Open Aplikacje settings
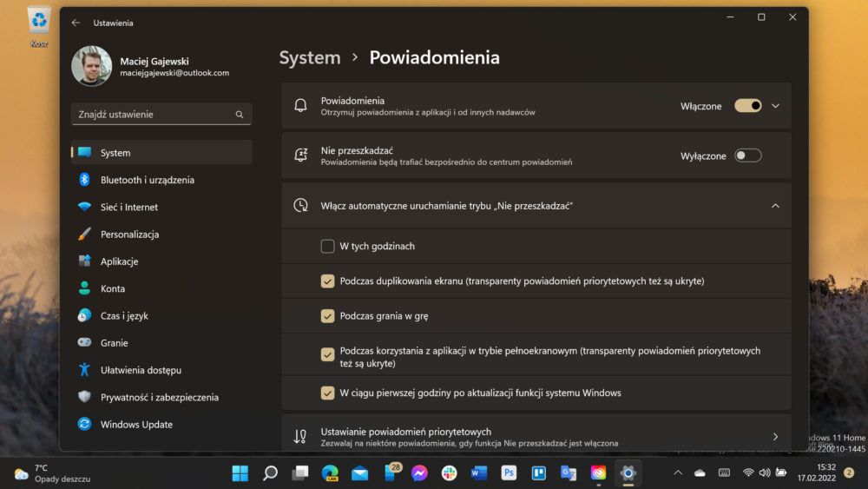This screenshot has width=868, height=489. coord(161,261)
